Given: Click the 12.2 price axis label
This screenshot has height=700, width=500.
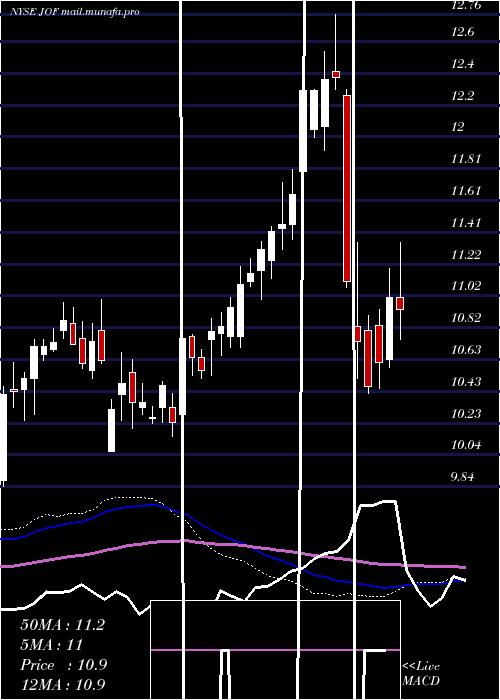Looking at the screenshot, I should (x=462, y=96).
